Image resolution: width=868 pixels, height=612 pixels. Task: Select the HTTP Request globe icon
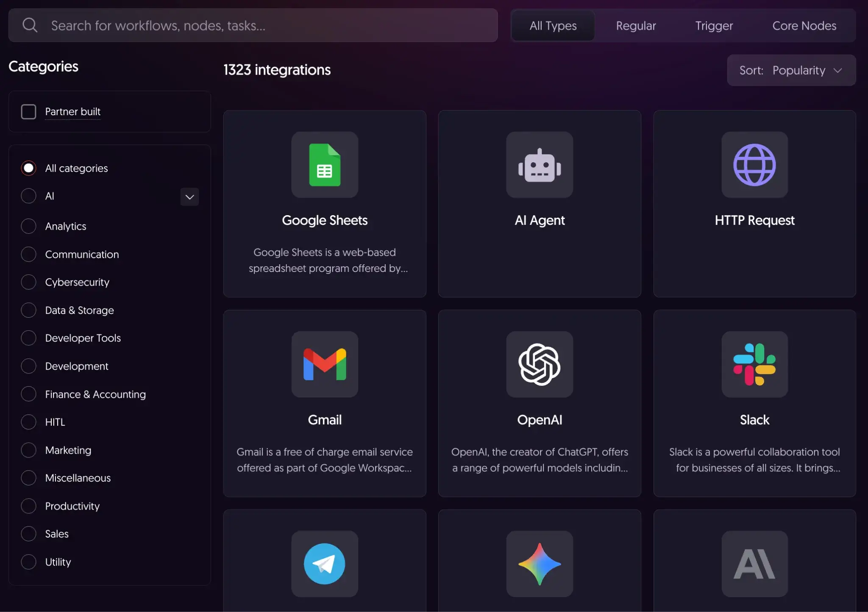click(754, 165)
